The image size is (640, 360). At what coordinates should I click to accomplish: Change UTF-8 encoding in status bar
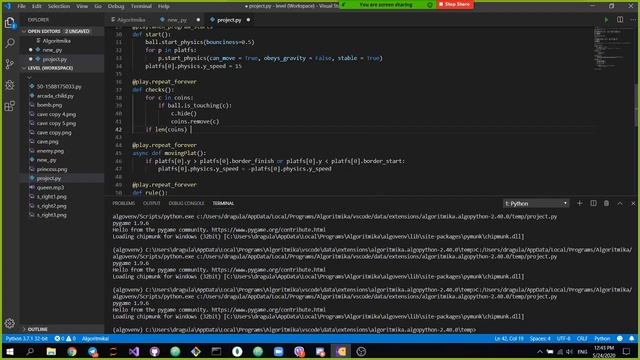point(564,338)
